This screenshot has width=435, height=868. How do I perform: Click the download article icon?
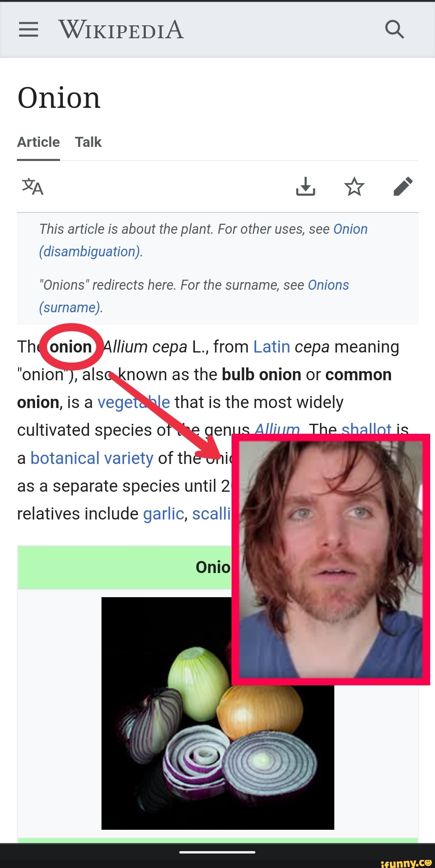coord(305,187)
